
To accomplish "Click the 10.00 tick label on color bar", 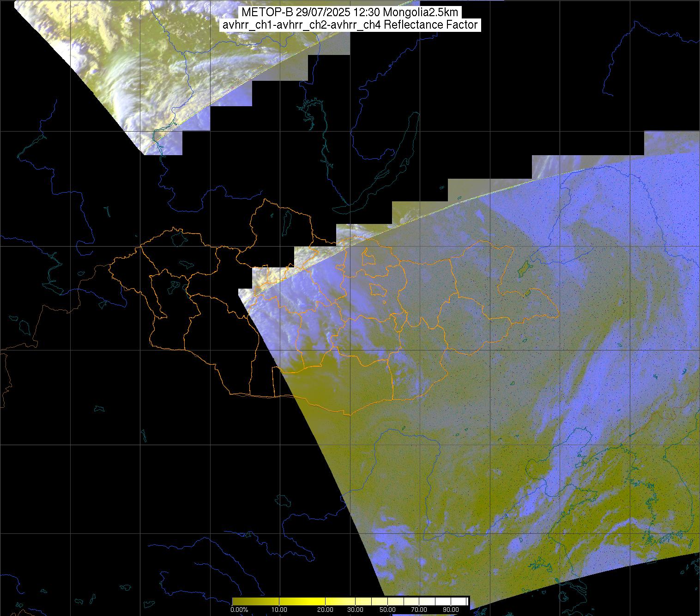I will (x=279, y=610).
